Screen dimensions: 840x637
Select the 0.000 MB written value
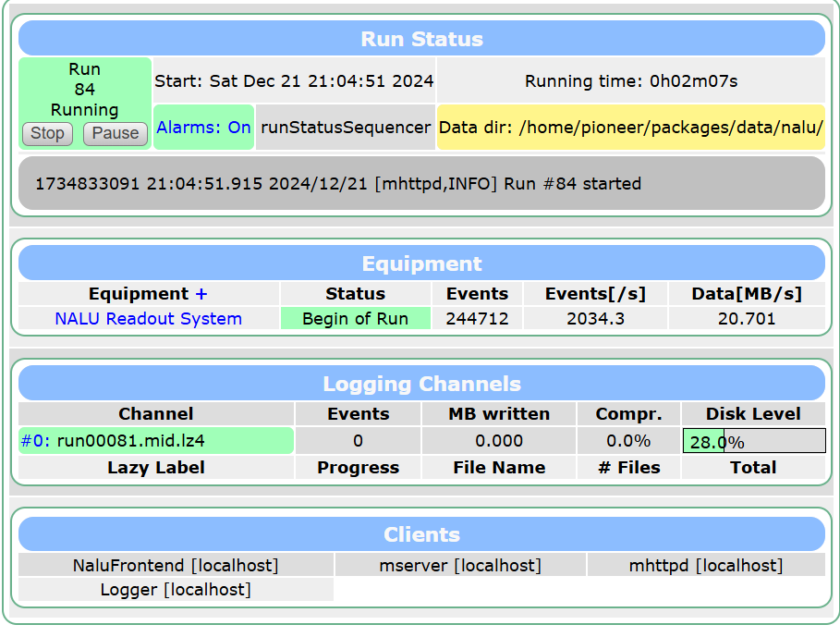pyautogui.click(x=499, y=441)
